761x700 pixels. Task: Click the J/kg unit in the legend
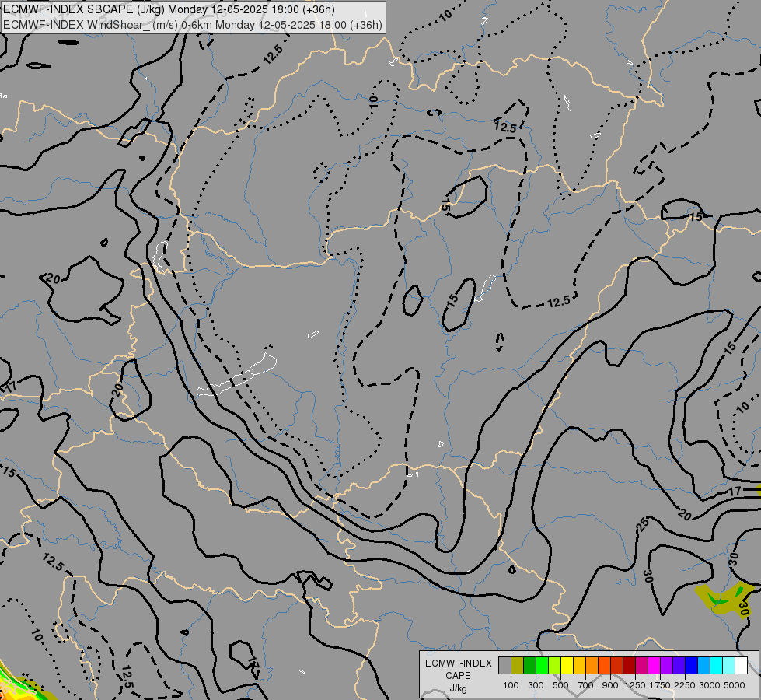pos(458,688)
